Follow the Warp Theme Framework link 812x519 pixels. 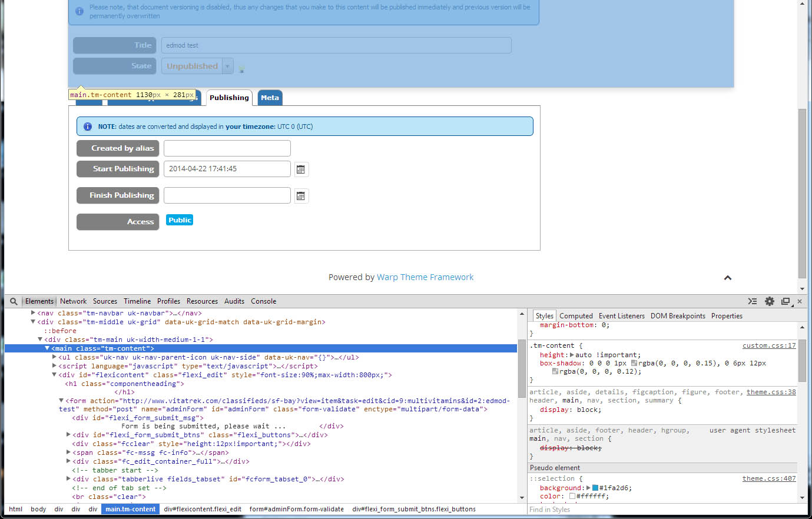425,277
